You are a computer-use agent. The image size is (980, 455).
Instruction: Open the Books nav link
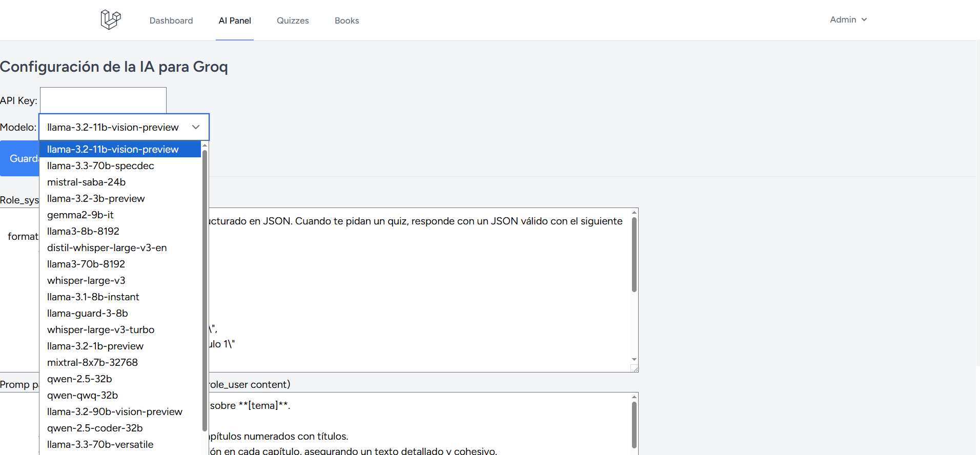(347, 20)
